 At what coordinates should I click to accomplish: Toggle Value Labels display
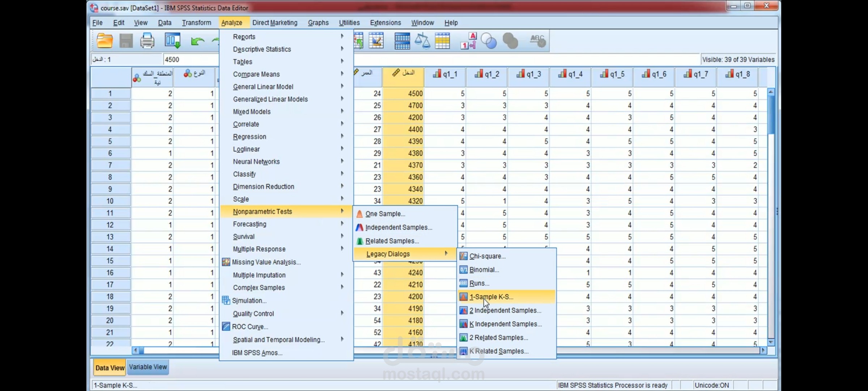pyautogui.click(x=468, y=41)
